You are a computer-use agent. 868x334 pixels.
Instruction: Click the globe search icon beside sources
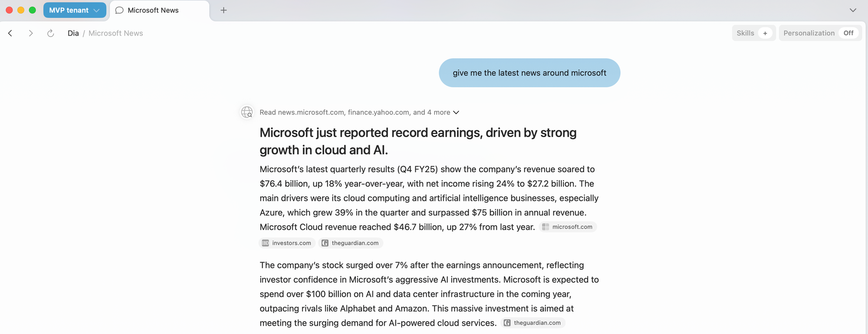[247, 112]
